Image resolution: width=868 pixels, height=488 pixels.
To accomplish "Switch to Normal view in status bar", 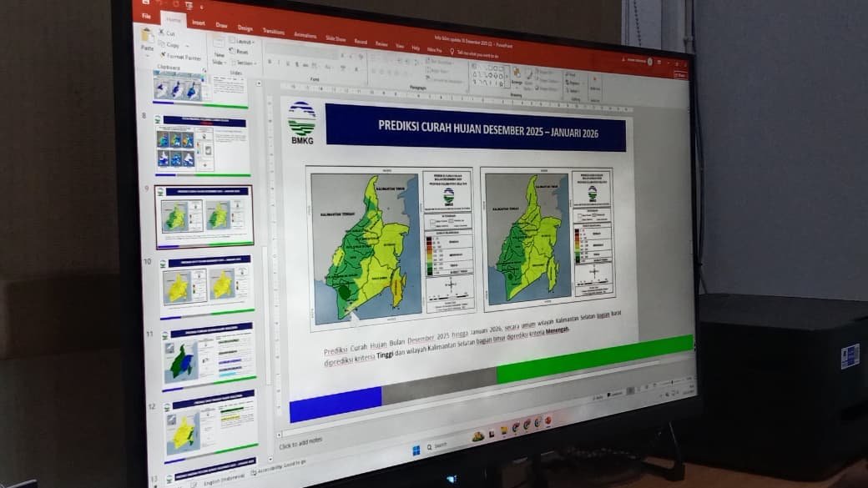I will pos(630,391).
